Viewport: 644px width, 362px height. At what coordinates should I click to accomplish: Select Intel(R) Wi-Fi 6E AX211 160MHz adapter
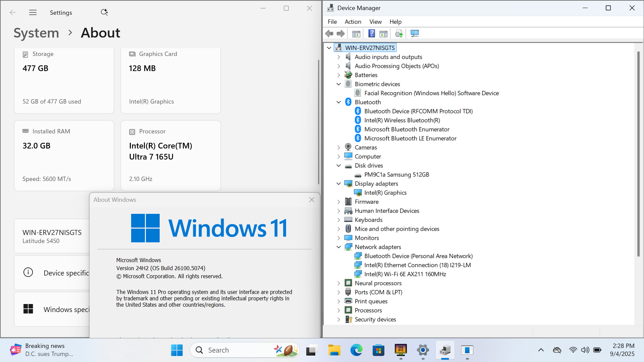[405, 274]
